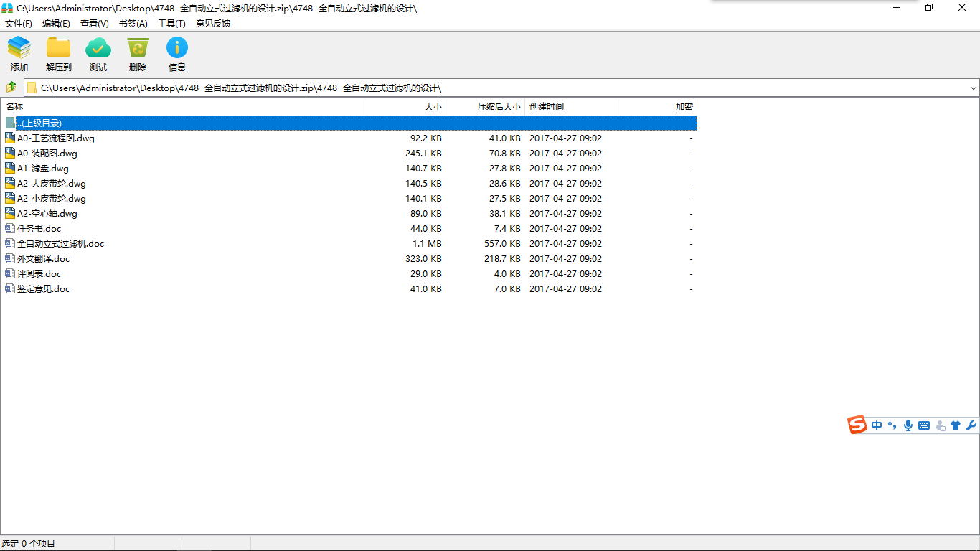980x551 pixels.
Task: Go up one level with the arrow icon
Action: point(11,88)
